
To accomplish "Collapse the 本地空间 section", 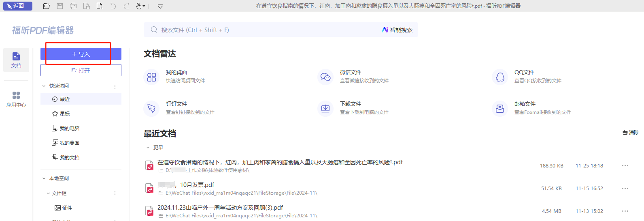I will [44, 178].
